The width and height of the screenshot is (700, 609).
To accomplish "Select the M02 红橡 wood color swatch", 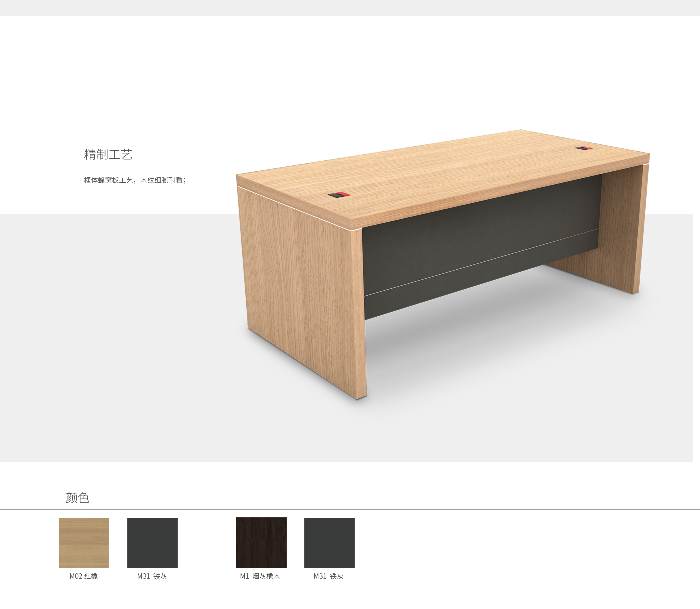I will [84, 543].
